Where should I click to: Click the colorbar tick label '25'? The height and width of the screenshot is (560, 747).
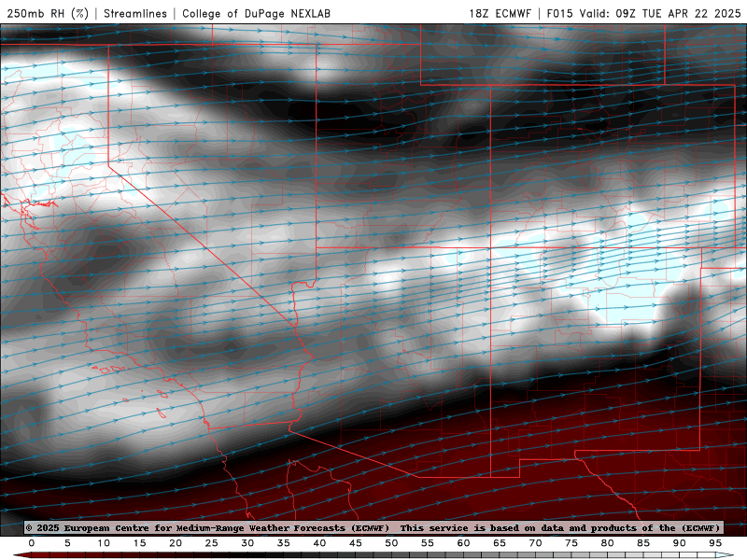coord(212,543)
